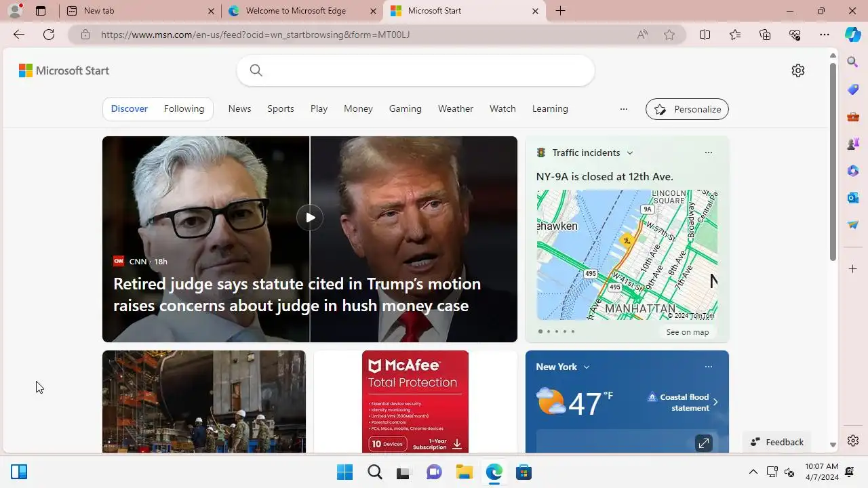Click the search magnifier icon
The width and height of the screenshot is (868, 488).
pos(256,70)
